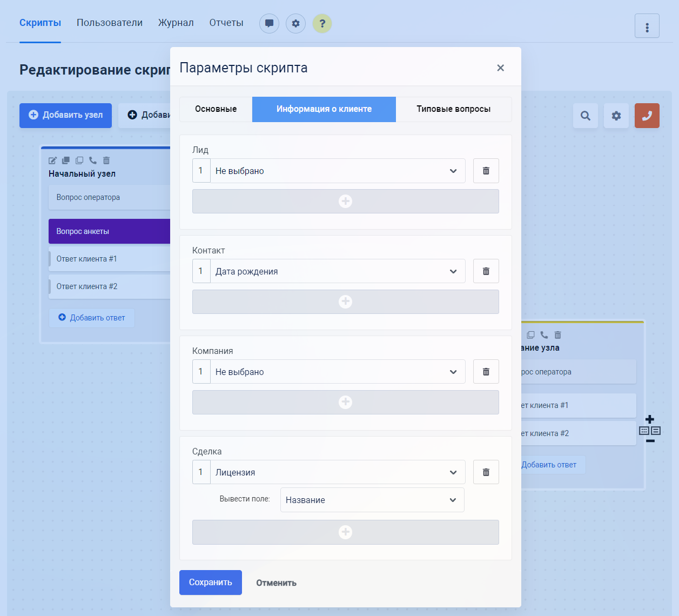Click the Сохранить button
This screenshot has height=616, width=679.
coord(210,582)
